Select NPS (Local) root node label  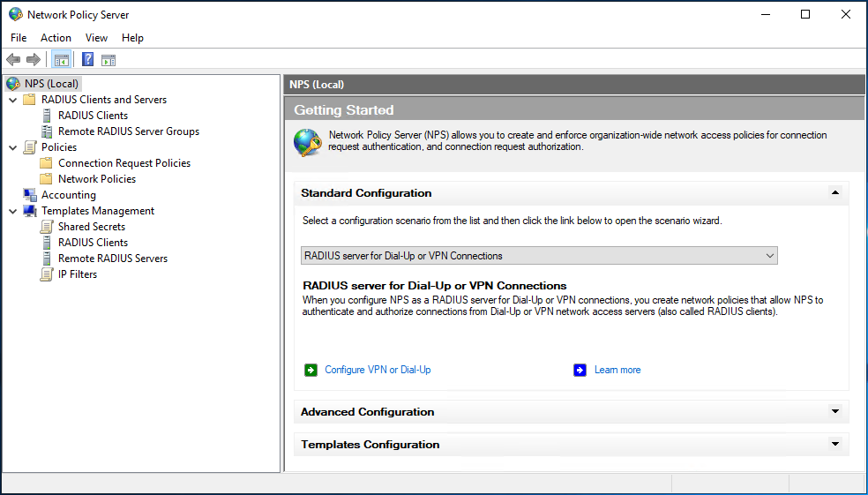pos(52,84)
